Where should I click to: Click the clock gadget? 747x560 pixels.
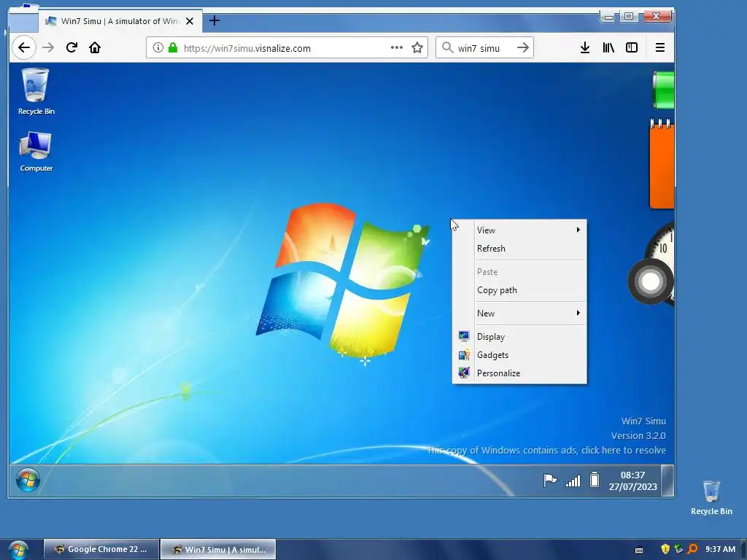[664, 244]
